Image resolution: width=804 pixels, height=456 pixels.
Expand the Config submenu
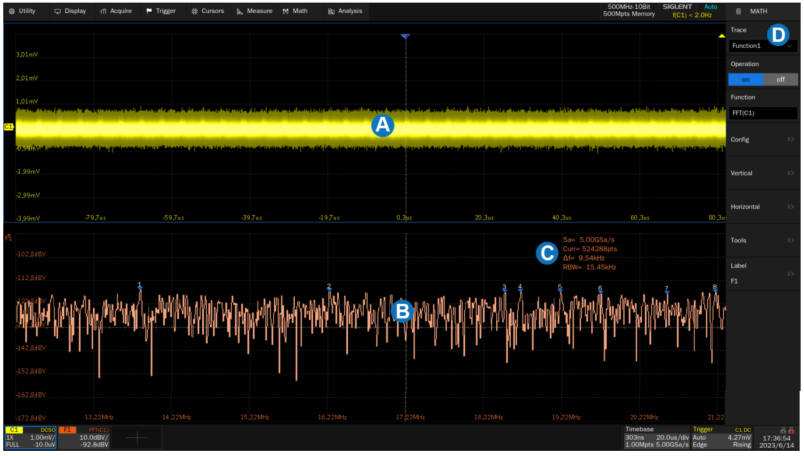(762, 139)
